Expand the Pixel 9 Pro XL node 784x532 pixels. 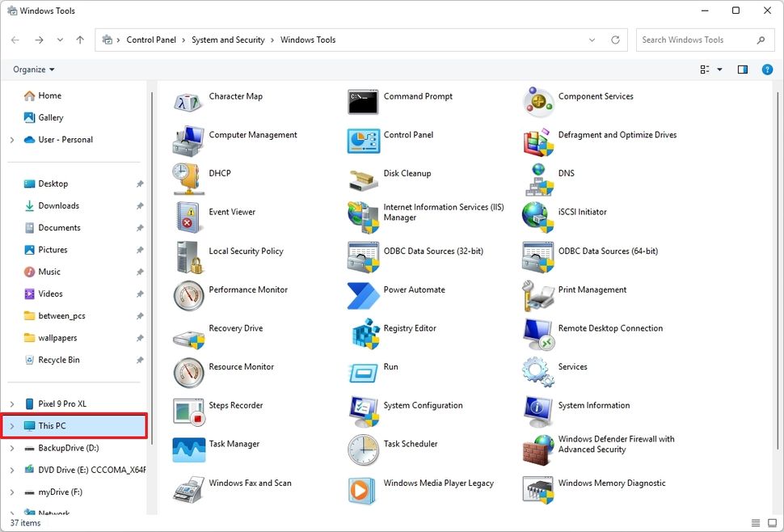click(13, 403)
